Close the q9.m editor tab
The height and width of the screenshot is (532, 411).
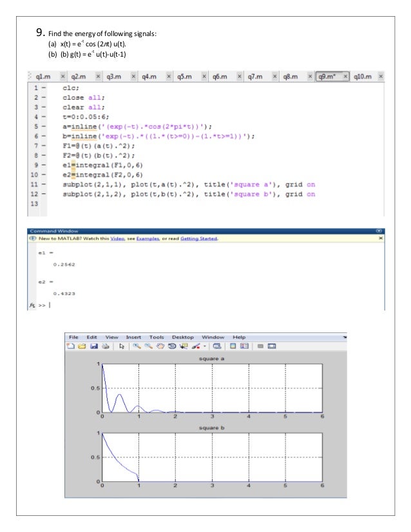tap(346, 77)
